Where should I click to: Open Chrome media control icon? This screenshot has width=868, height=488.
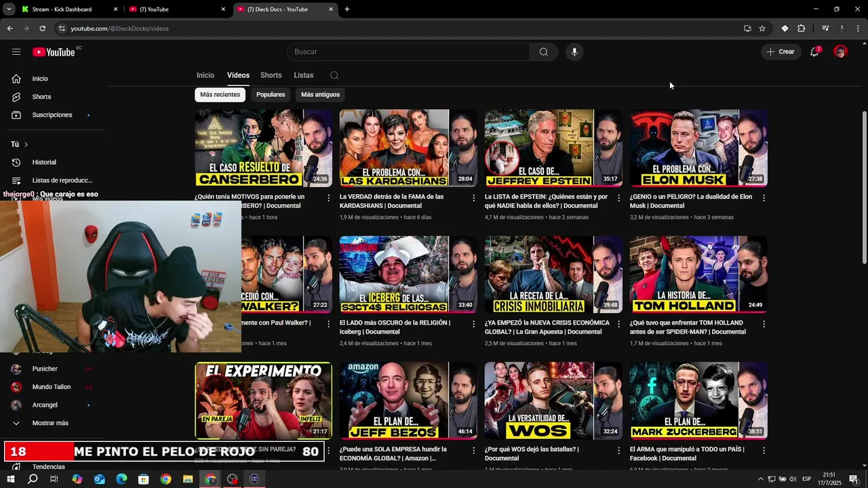coord(825,28)
